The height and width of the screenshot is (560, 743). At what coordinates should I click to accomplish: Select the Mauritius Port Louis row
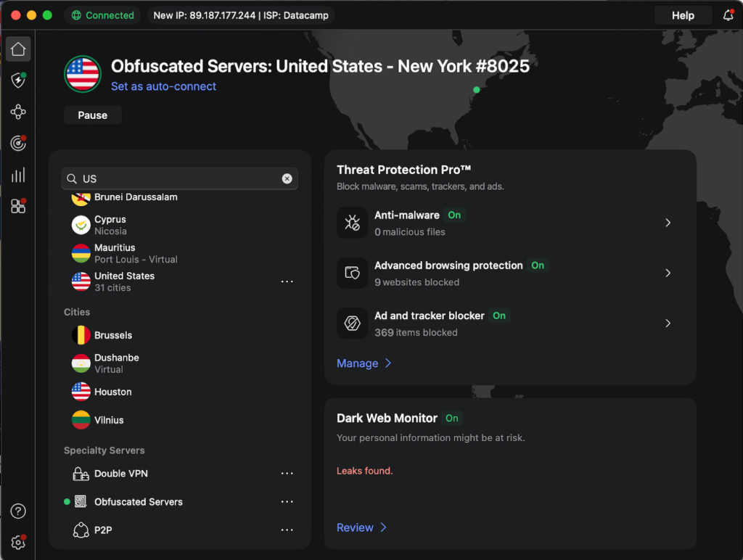[x=180, y=253]
